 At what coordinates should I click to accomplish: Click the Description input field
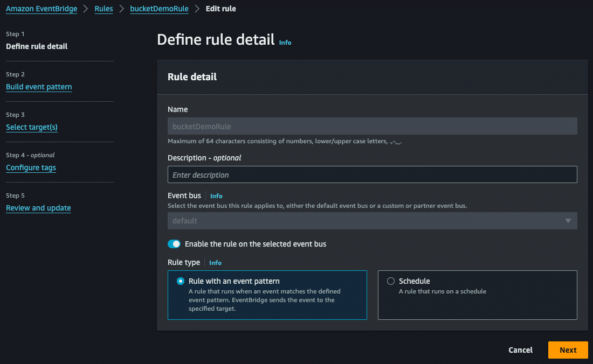[x=372, y=174]
